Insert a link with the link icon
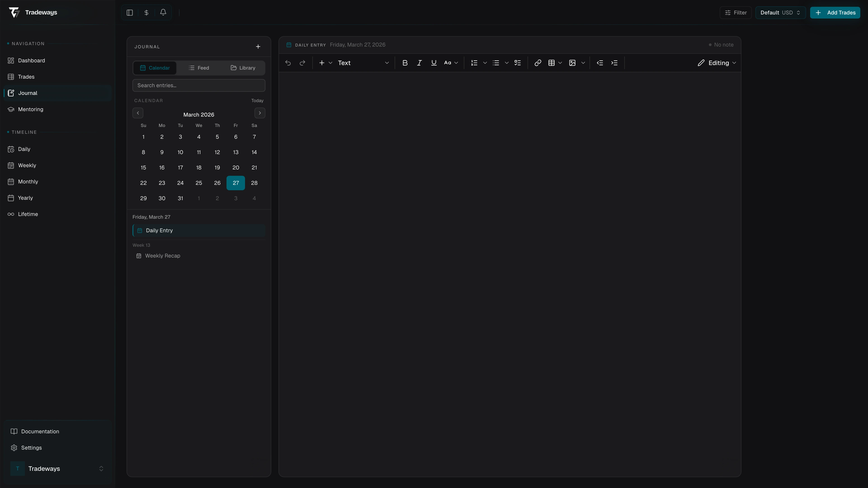This screenshot has height=488, width=868. (538, 63)
